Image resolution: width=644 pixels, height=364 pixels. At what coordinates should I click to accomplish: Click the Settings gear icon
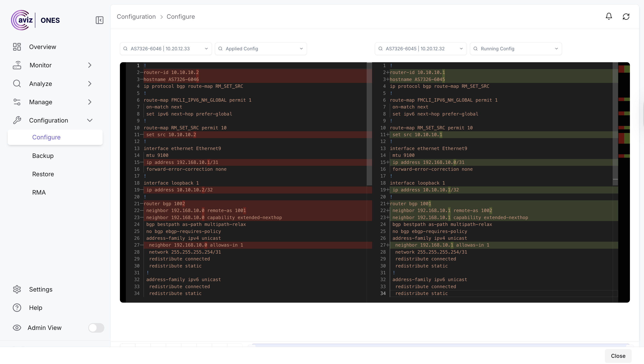tap(17, 289)
